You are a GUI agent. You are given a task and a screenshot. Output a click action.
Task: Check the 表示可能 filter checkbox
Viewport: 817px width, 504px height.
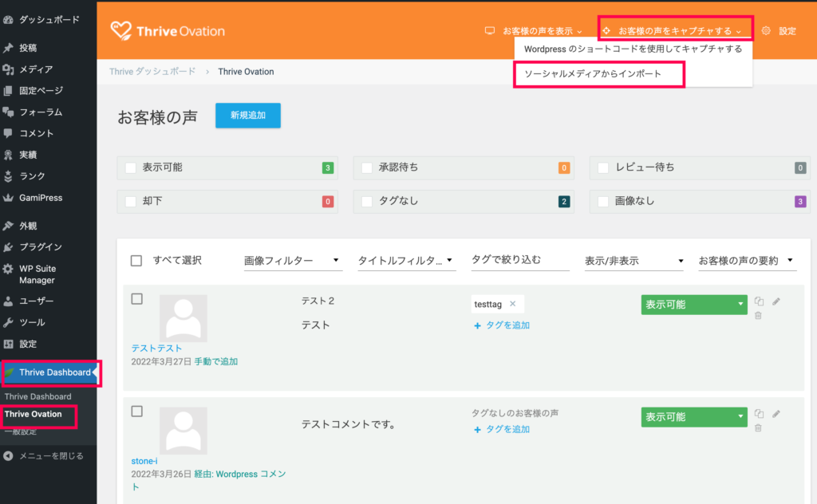[x=131, y=167]
